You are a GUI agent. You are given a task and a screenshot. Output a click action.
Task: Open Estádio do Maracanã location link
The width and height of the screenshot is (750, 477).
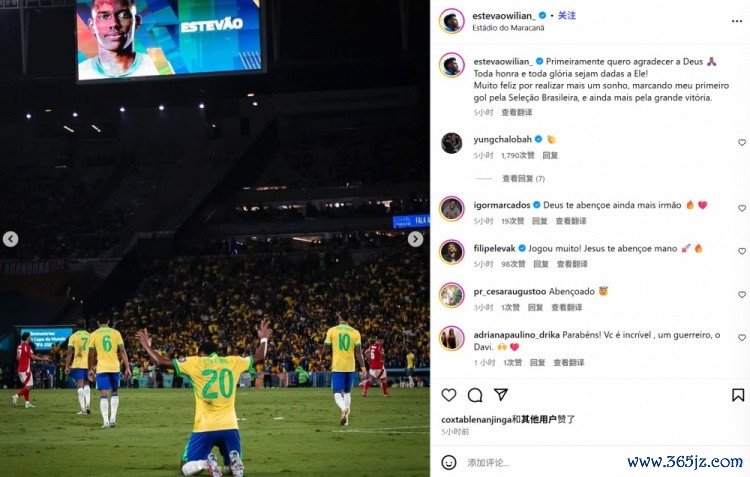(x=508, y=28)
